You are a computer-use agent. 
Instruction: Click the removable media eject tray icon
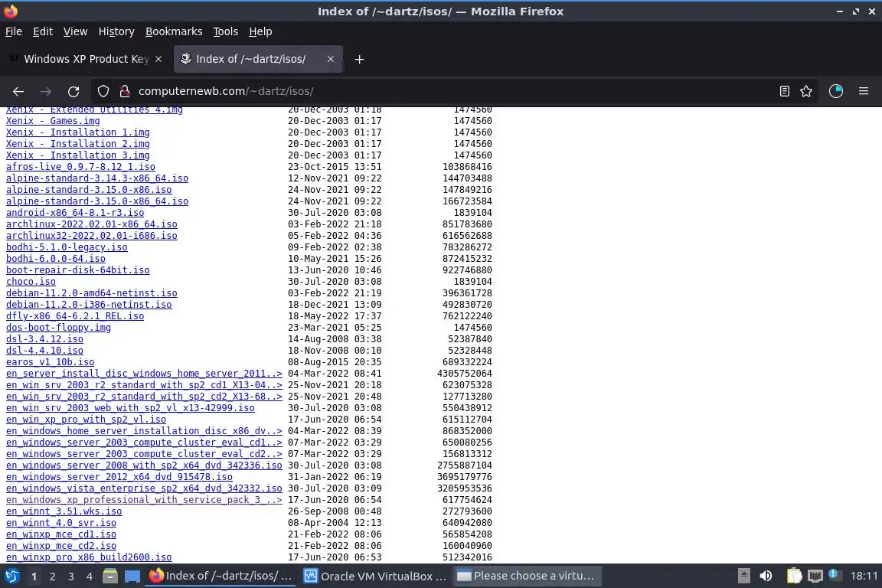tap(743, 577)
